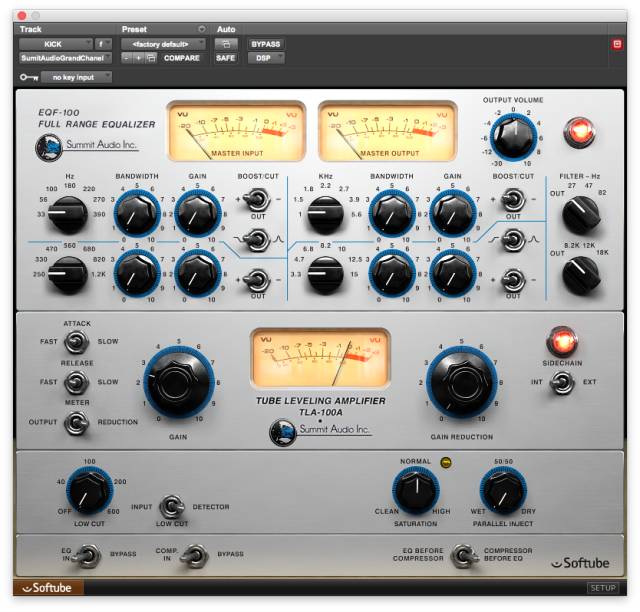Open preset settings circle icon next to Preset
Screen dimensions: 640x612
pyautogui.click(x=202, y=29)
